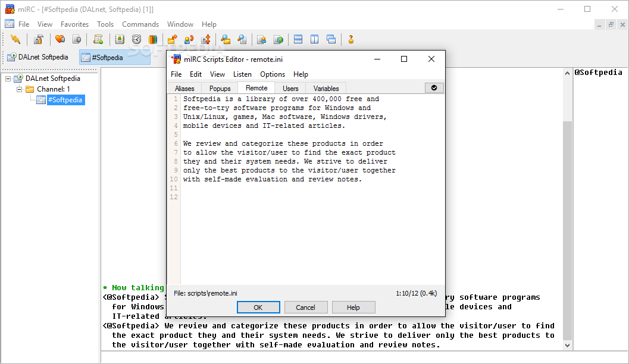Click the DCC Chat people icon

[189, 39]
